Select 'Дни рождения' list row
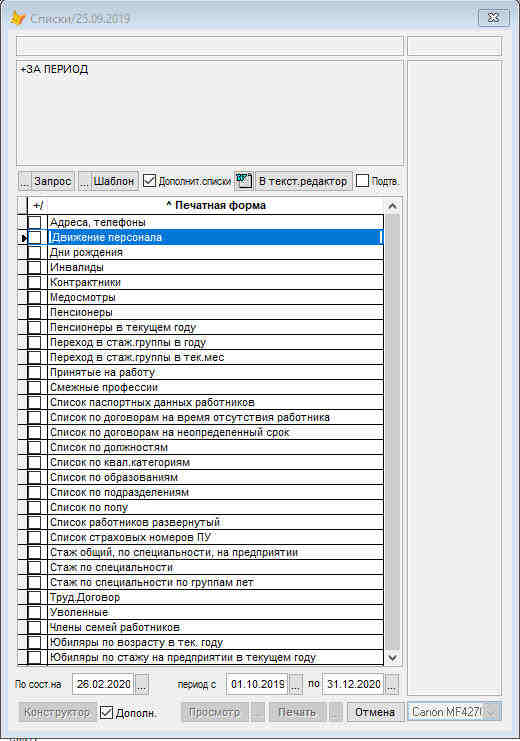 pyautogui.click(x=216, y=252)
